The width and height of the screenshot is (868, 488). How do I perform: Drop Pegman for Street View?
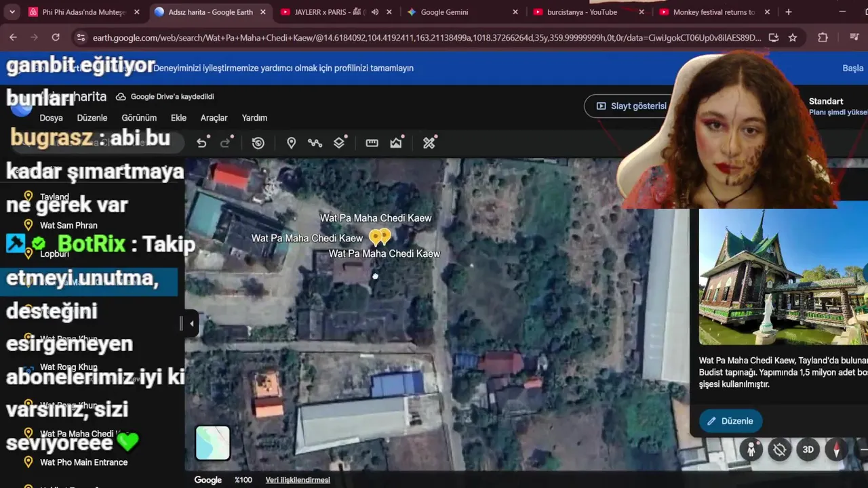tap(751, 449)
